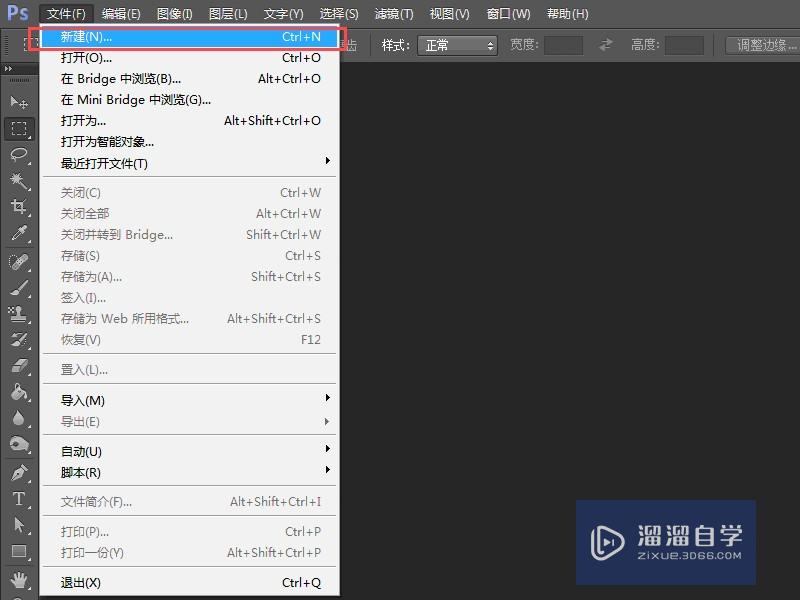
Task: Click inside the 宽度 input field
Action: 561,44
